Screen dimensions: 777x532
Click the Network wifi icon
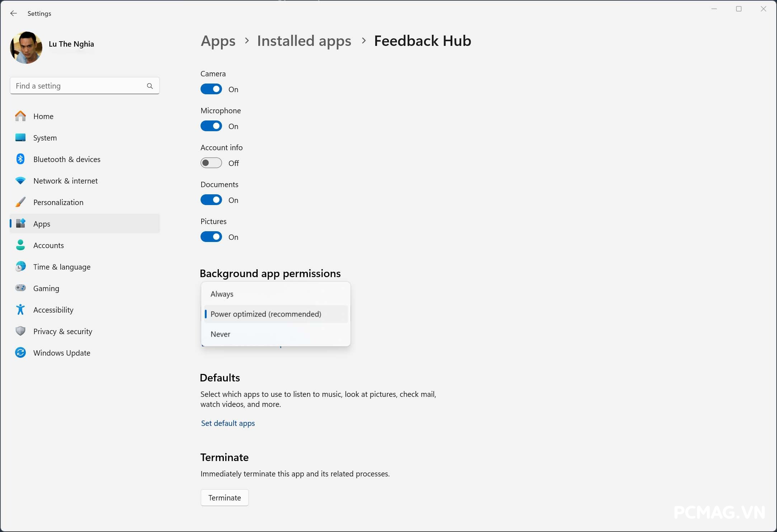[20, 181]
